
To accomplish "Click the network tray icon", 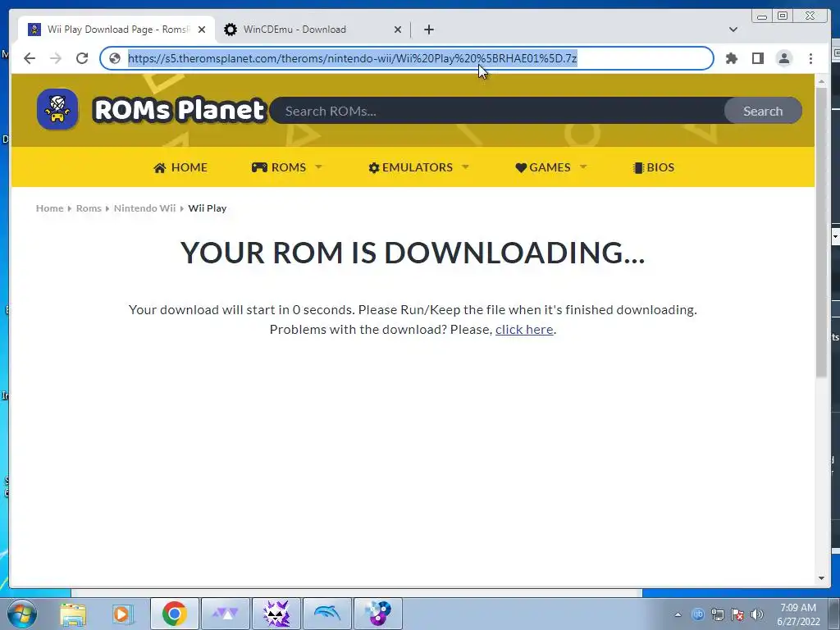I will click(x=717, y=614).
